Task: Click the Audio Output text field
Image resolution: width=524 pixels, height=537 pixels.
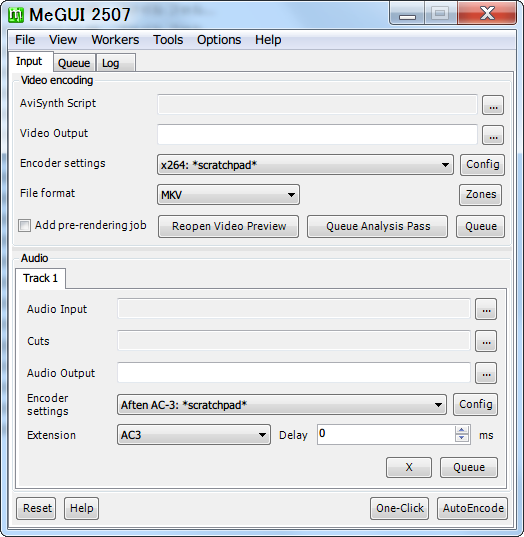Action: pyautogui.click(x=294, y=373)
